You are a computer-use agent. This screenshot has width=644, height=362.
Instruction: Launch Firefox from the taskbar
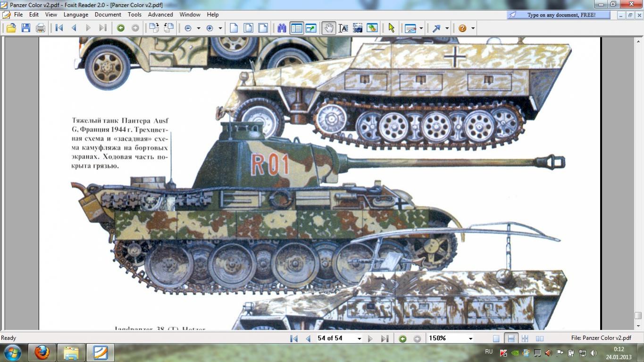pos(42,353)
